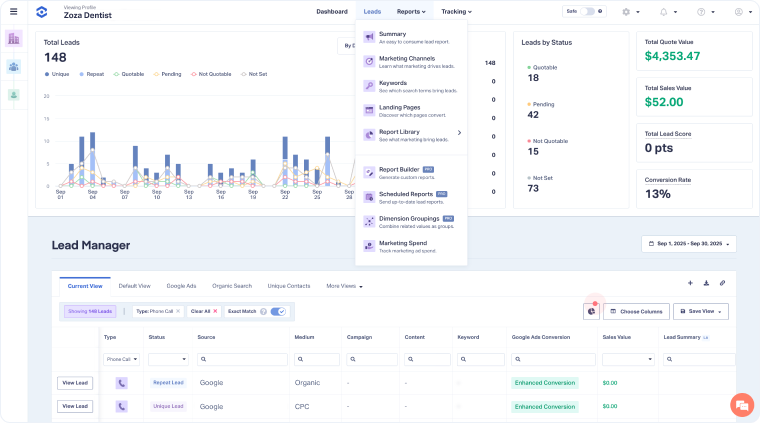760x423 pixels.
Task: Click the Choose Columns button
Action: pos(636,311)
